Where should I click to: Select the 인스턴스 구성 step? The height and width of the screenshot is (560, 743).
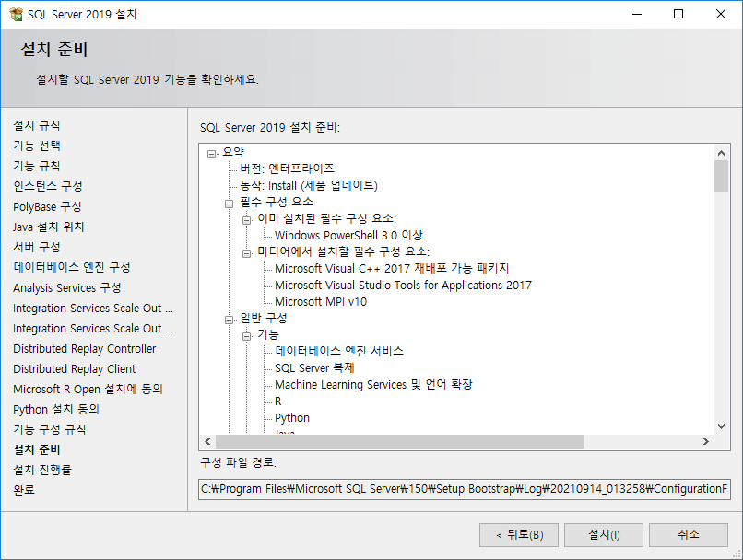48,186
